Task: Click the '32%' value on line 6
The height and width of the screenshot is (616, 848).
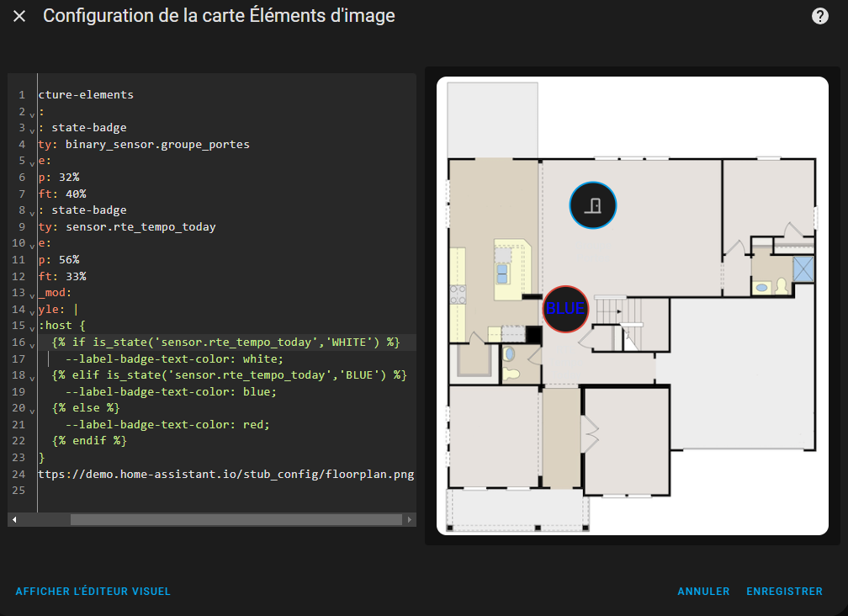Action: click(x=69, y=178)
